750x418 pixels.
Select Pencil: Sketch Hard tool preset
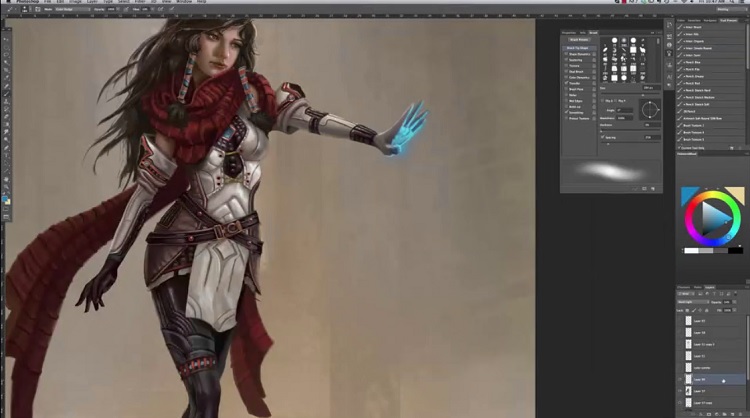pyautogui.click(x=710, y=90)
